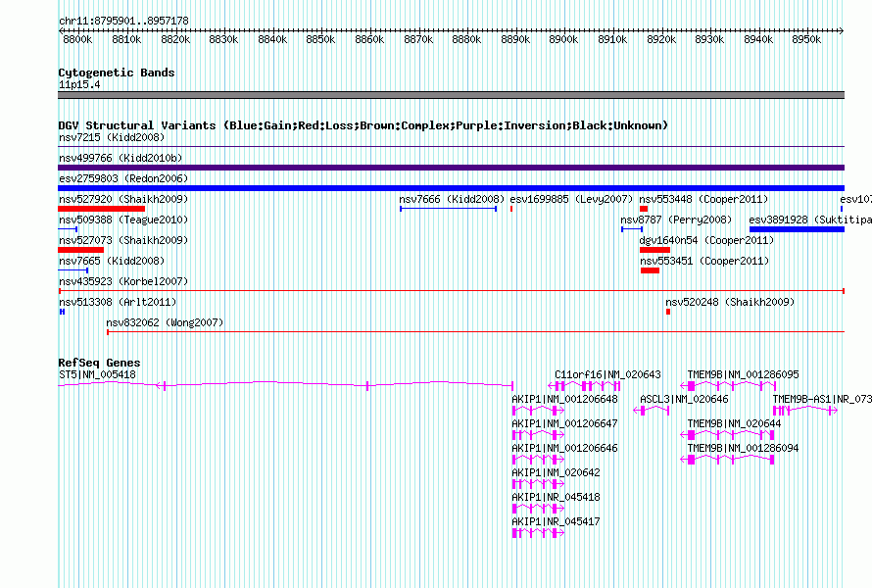Click the 8950k ruler position label
872x588 pixels.
[x=806, y=39]
